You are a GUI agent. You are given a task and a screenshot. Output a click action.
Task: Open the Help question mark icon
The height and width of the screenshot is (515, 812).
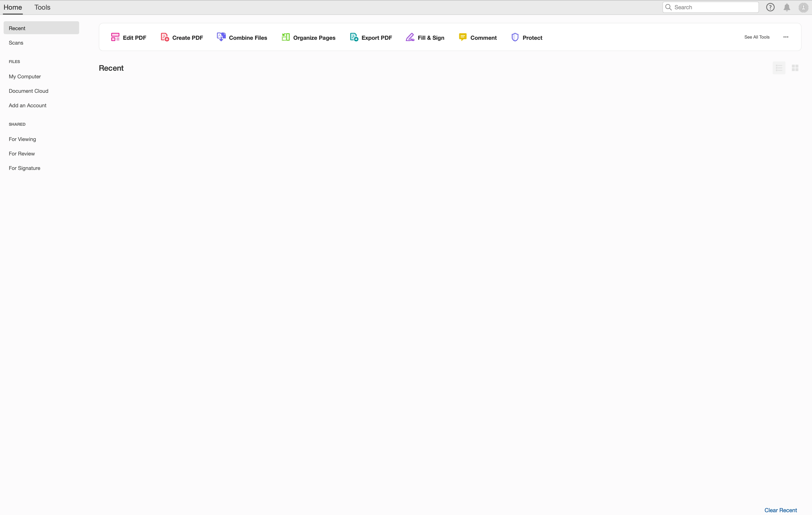pyautogui.click(x=770, y=7)
